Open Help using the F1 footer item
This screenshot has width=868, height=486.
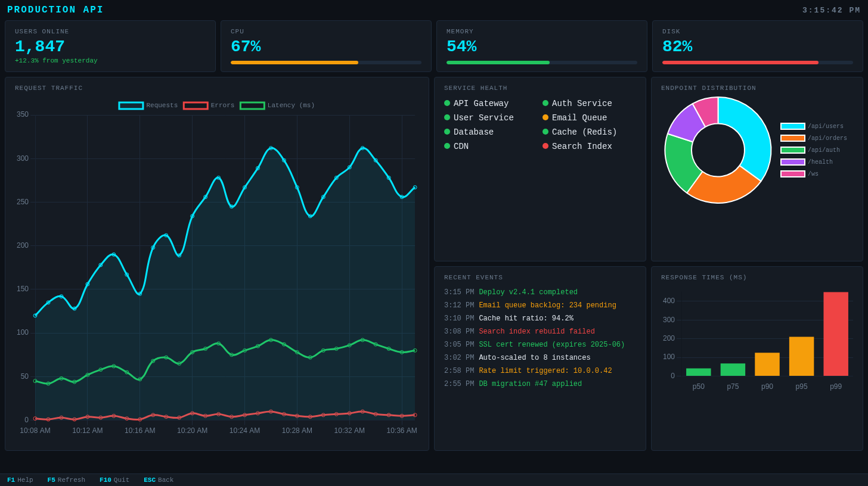pos(20,479)
